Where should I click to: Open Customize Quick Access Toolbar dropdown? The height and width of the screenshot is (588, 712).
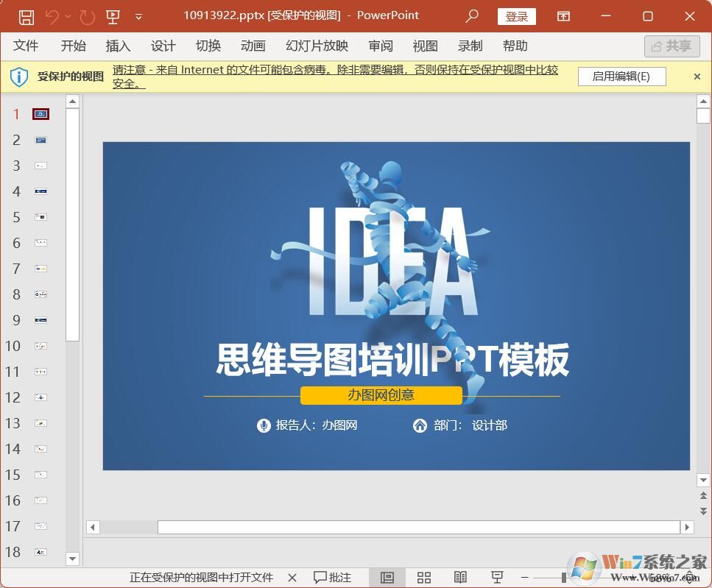[138, 16]
